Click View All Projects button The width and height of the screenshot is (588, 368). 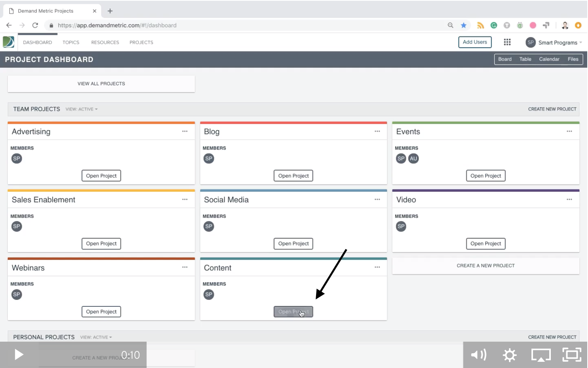(x=101, y=84)
